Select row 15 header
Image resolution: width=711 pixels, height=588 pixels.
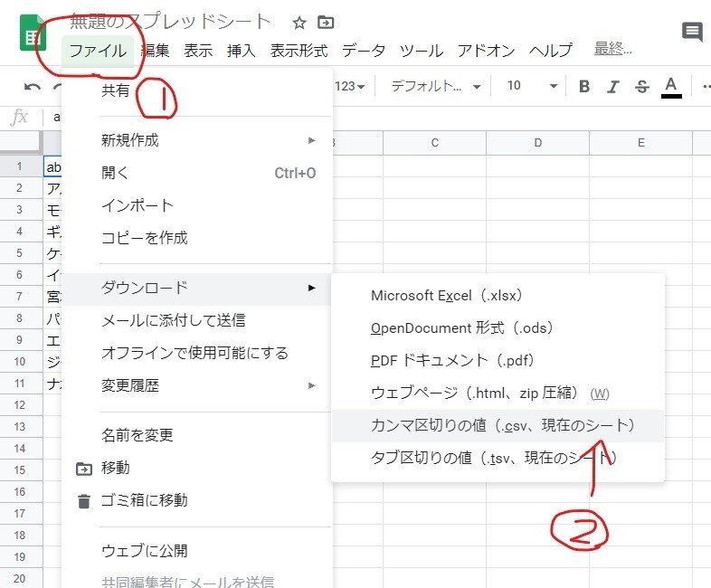click(21, 470)
